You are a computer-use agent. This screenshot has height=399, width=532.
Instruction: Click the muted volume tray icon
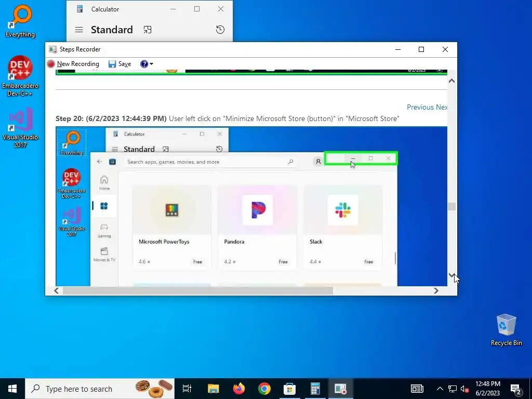(x=464, y=389)
